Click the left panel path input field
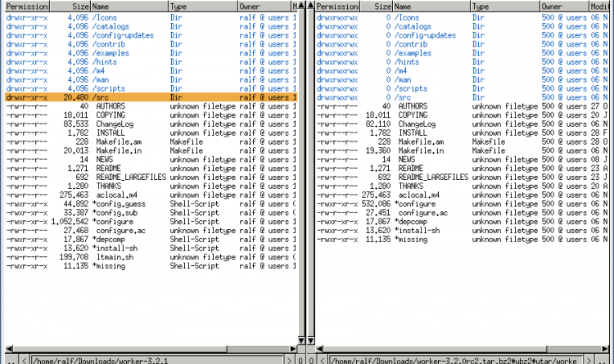 coord(156,359)
